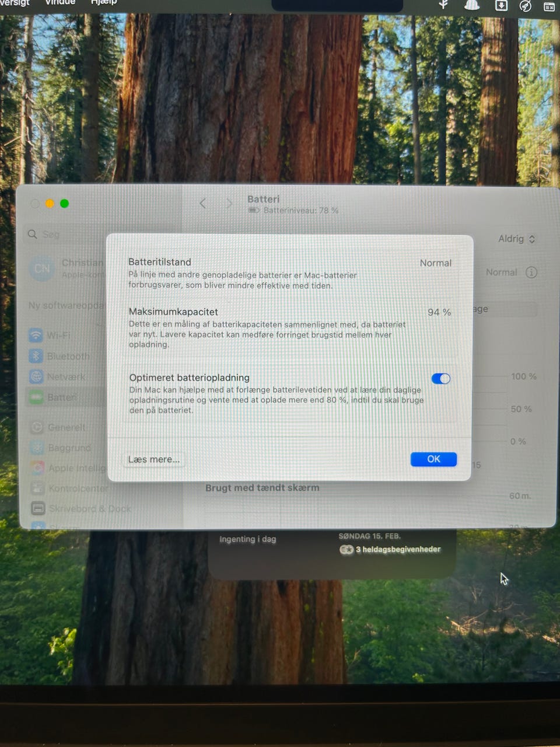Click the 100 % chart label
The width and height of the screenshot is (560, 747).
coord(523,376)
